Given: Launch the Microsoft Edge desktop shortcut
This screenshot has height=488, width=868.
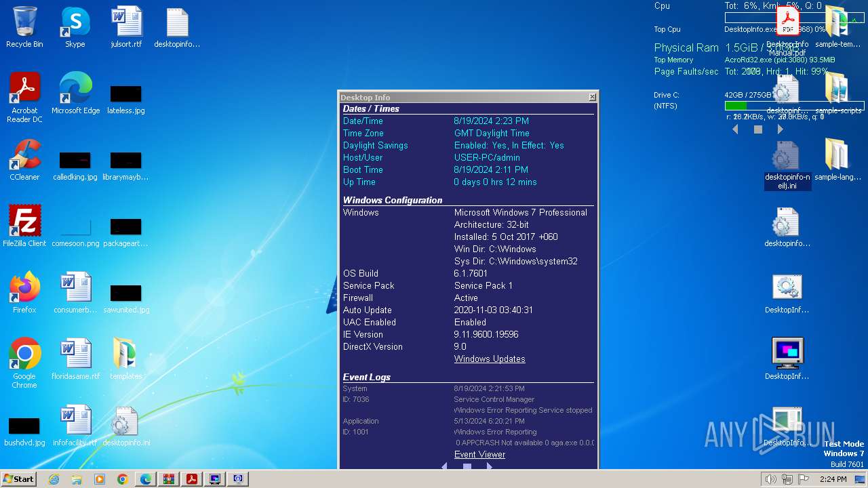Looking at the screenshot, I should point(75,93).
